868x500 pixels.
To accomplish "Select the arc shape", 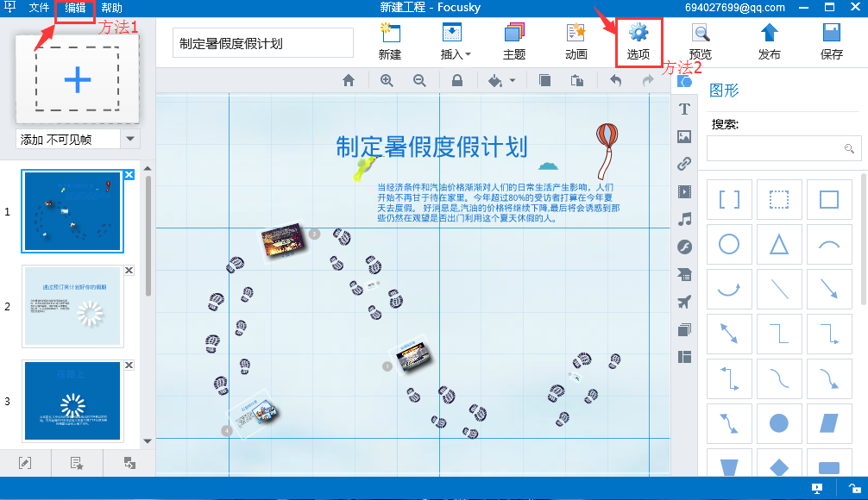I will coord(828,244).
